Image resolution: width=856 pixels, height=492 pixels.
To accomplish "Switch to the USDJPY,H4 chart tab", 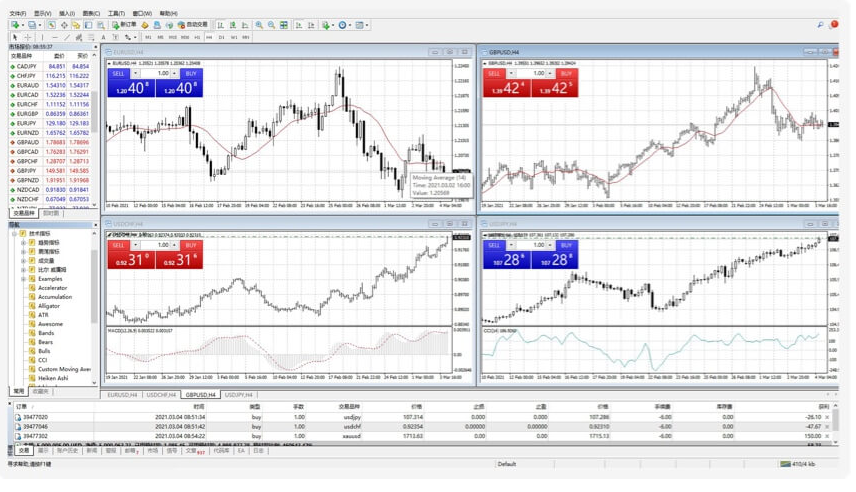I will [x=238, y=395].
